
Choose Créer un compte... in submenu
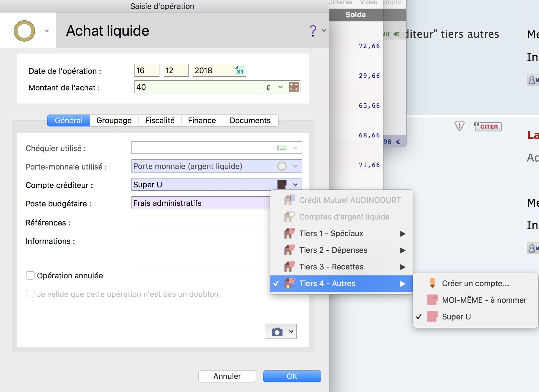(x=475, y=283)
